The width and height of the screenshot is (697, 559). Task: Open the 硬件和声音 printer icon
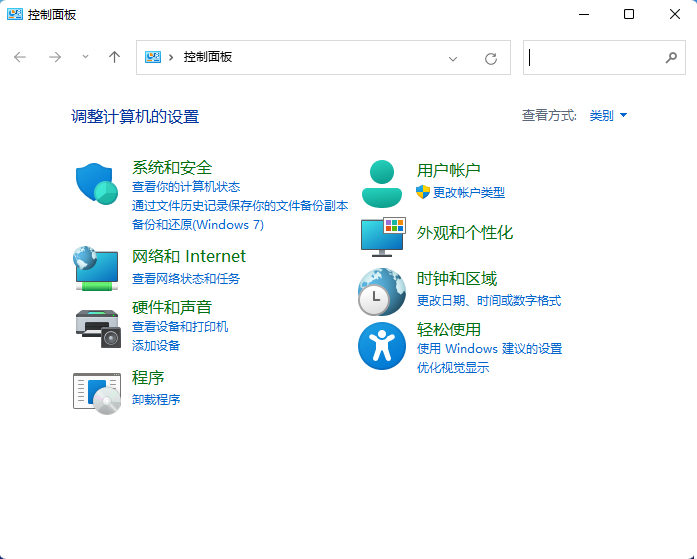point(98,329)
